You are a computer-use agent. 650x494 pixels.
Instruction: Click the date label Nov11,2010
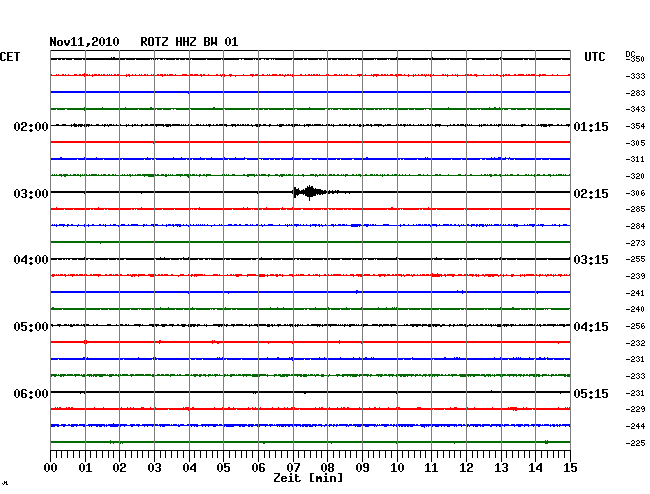click(84, 42)
